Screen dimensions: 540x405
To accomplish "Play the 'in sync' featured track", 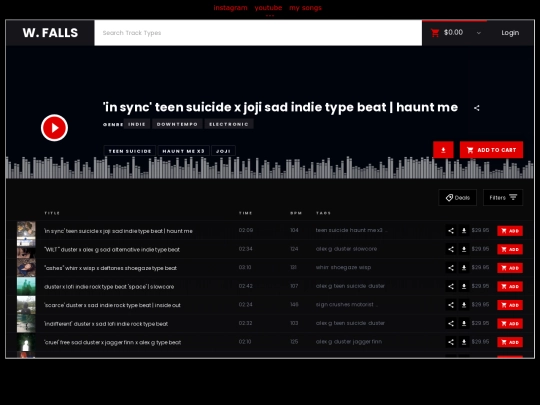I will pos(54,128).
